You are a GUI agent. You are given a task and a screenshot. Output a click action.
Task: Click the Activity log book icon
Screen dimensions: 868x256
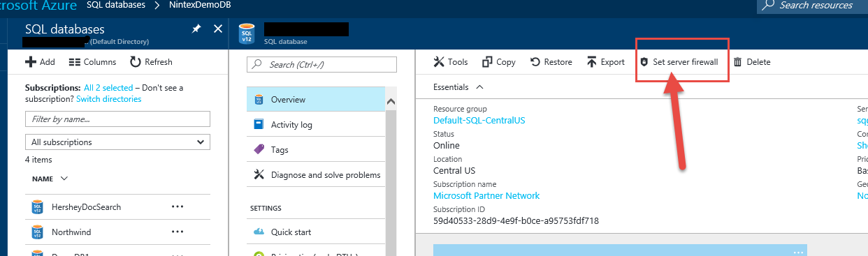click(259, 125)
